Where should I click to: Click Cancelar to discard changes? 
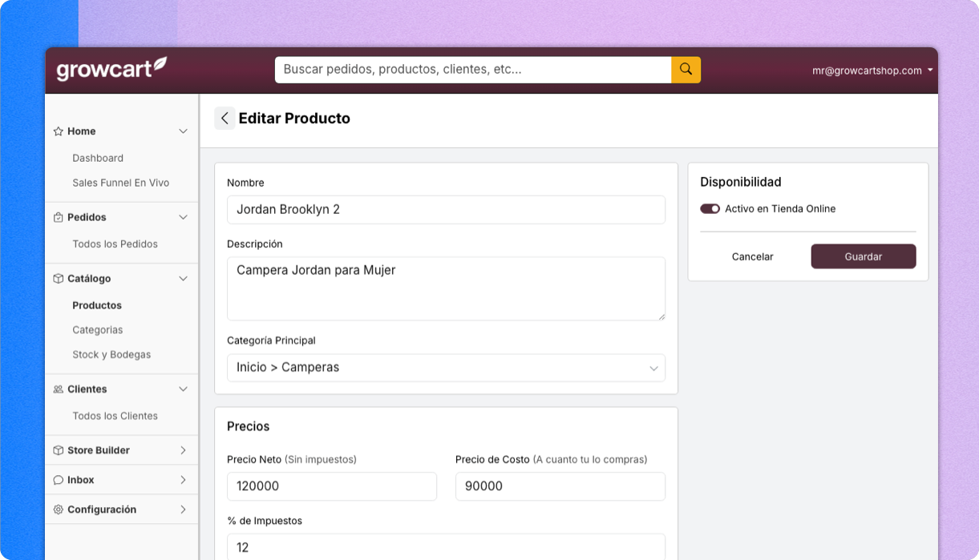coord(752,257)
